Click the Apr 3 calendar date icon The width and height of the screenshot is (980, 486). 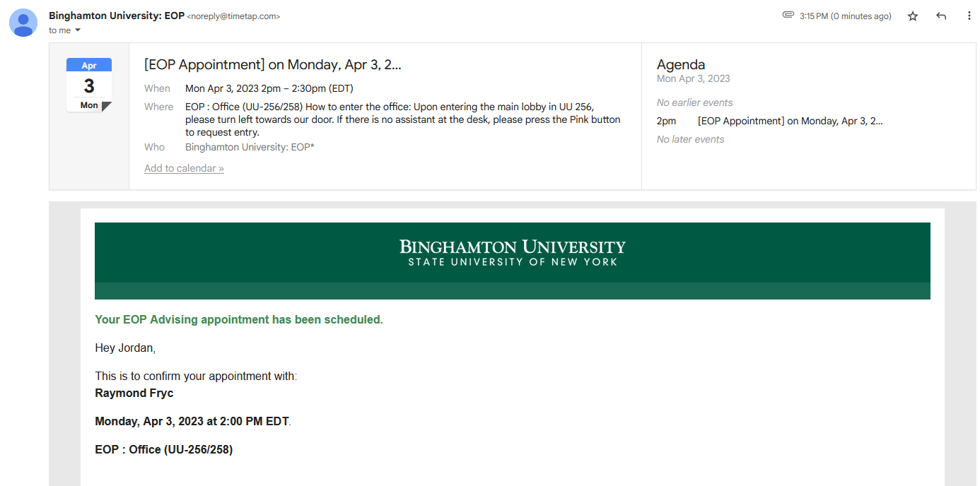click(x=89, y=85)
